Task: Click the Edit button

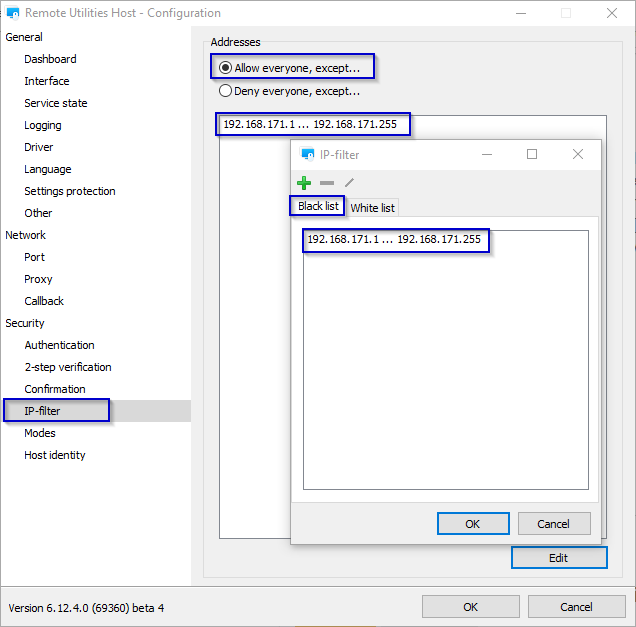Action: (x=558, y=558)
